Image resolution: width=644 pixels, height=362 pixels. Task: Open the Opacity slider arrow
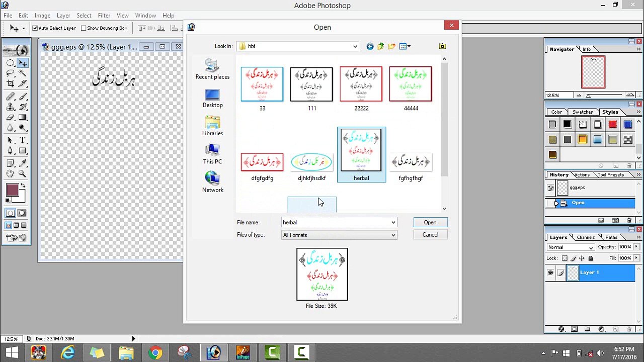click(635, 247)
